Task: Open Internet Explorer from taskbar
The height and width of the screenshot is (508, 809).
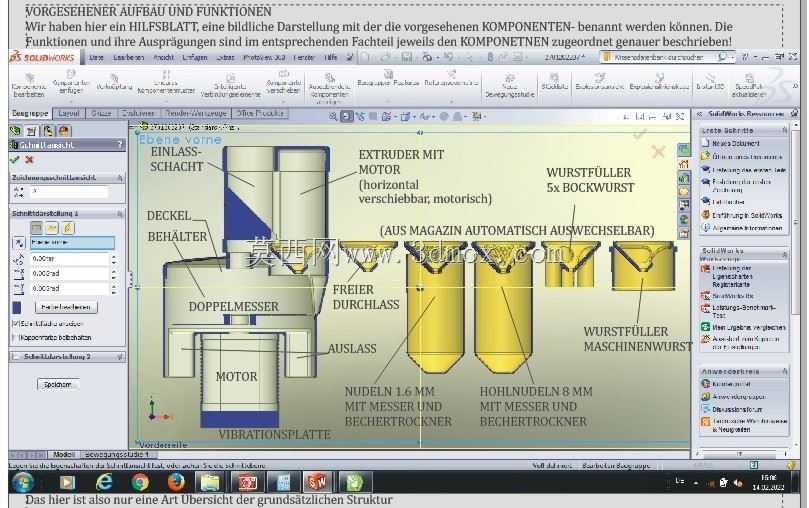Action: pos(104,482)
